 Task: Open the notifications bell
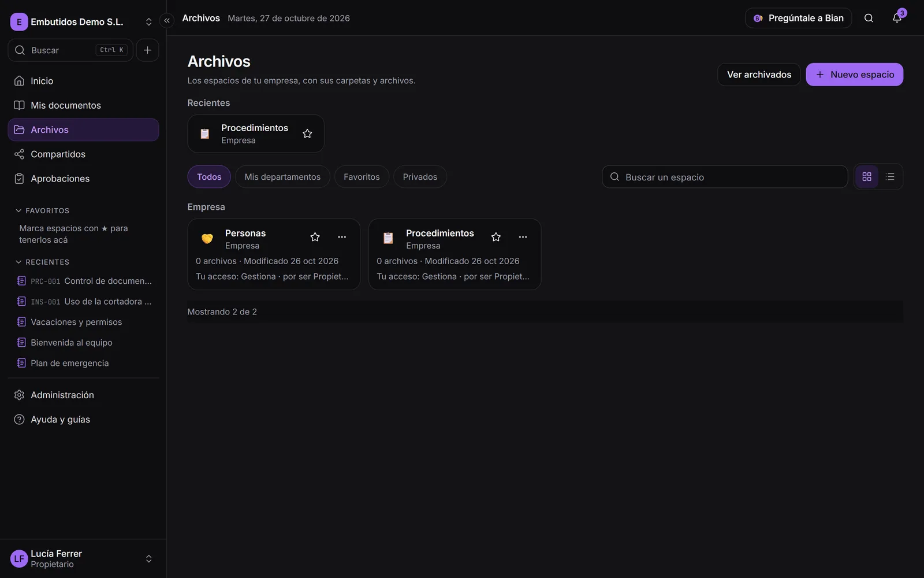tap(897, 18)
